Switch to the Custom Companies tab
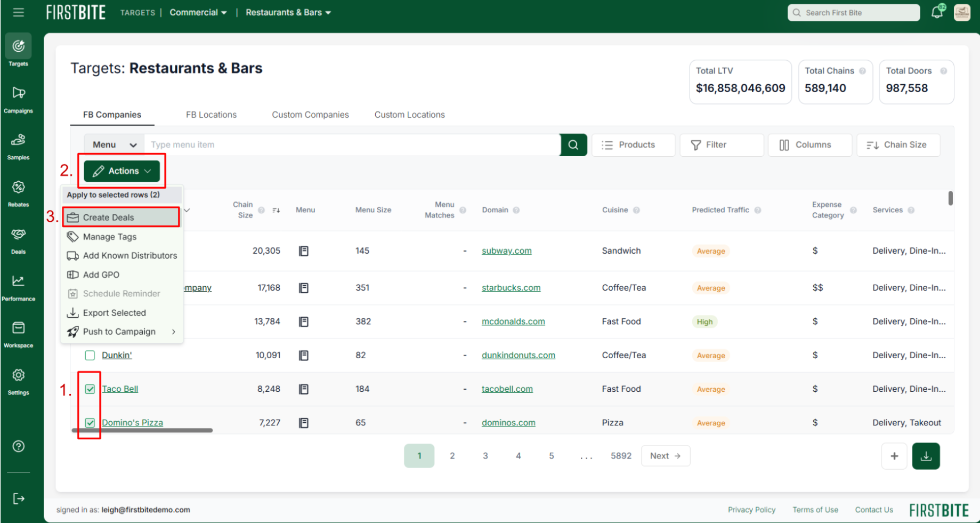Image resolution: width=980 pixels, height=523 pixels. click(x=310, y=115)
